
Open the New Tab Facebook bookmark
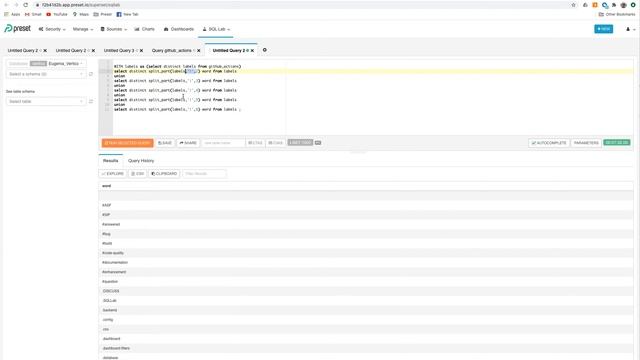127,14
